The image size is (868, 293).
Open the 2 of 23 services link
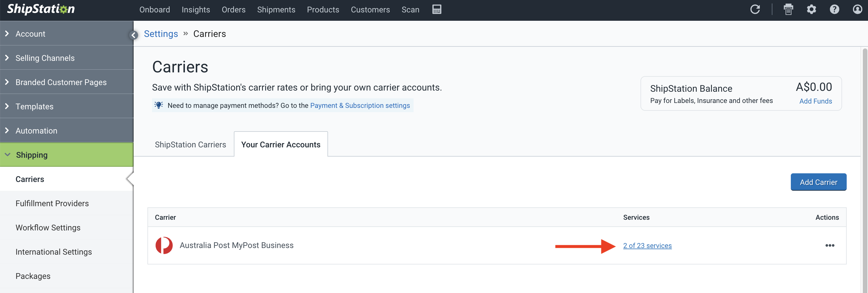[x=647, y=246]
